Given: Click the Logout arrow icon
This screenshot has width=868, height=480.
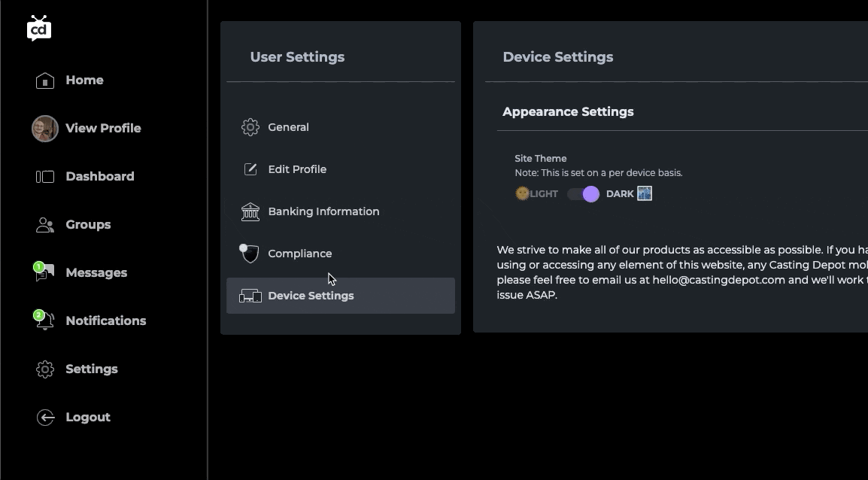Looking at the screenshot, I should coord(45,418).
